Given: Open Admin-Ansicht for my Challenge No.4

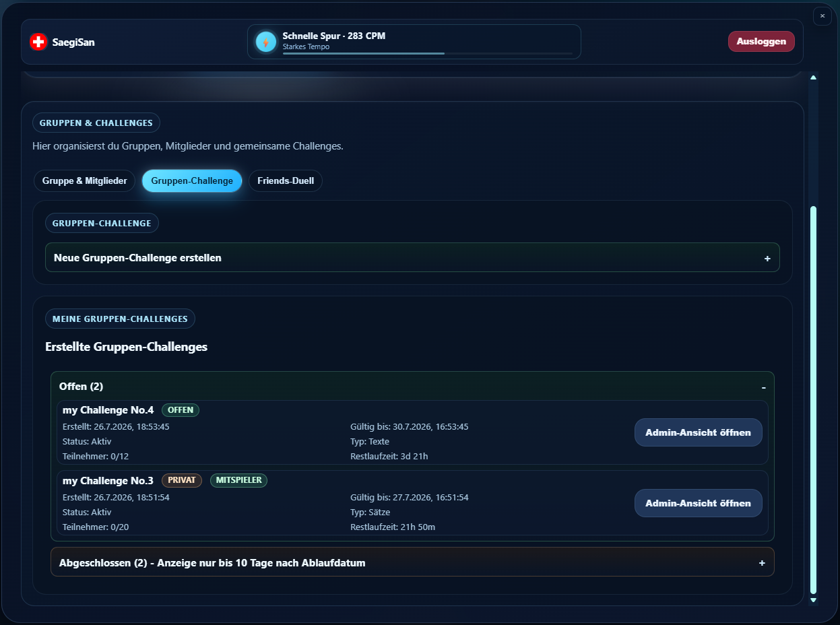Looking at the screenshot, I should [x=698, y=432].
